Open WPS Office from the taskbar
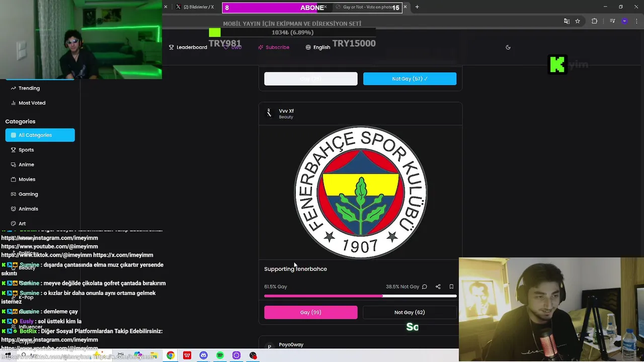 [187, 355]
